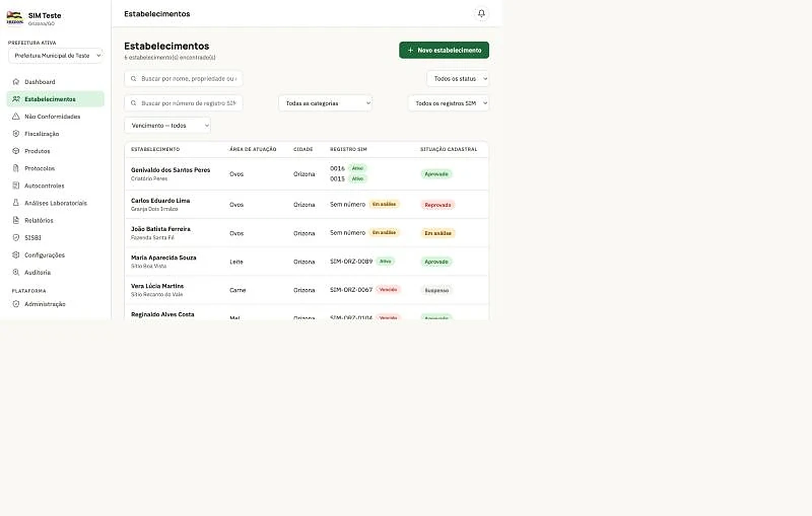Image resolution: width=812 pixels, height=516 pixels.
Task: Click the Registro SIM column header
Action: coord(348,149)
